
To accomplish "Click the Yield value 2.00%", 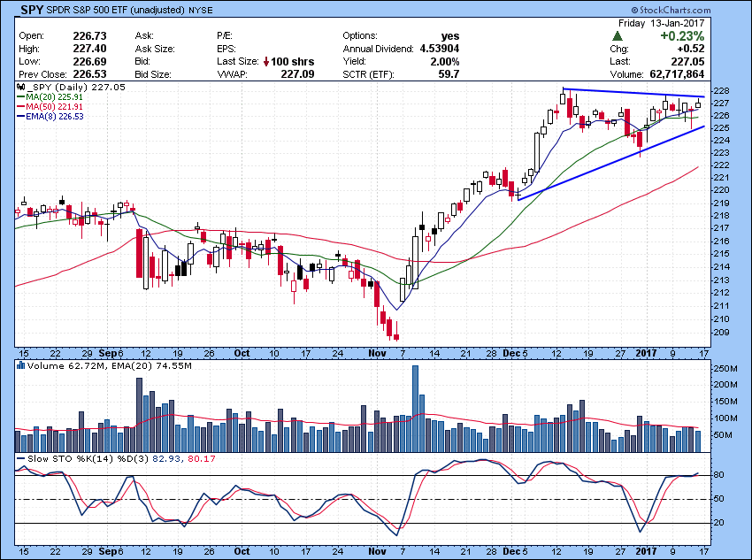I will (445, 61).
